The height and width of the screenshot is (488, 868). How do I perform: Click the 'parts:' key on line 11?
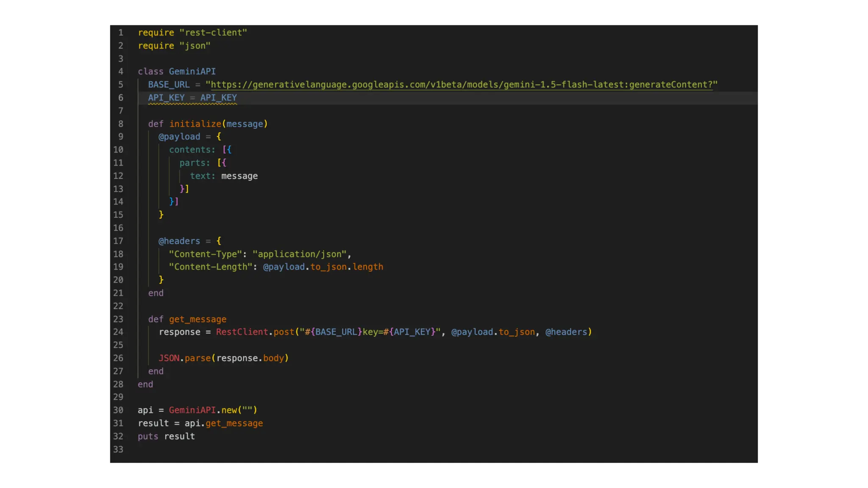[195, 163]
